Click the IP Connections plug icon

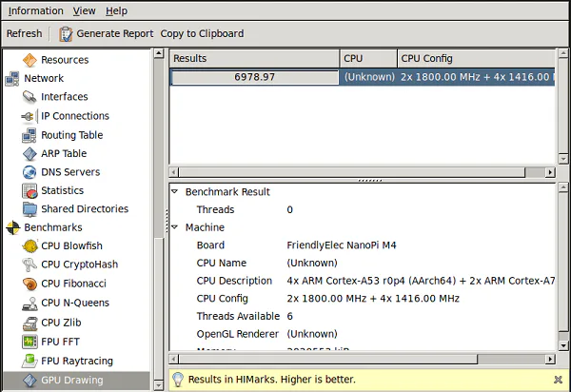[x=30, y=116]
